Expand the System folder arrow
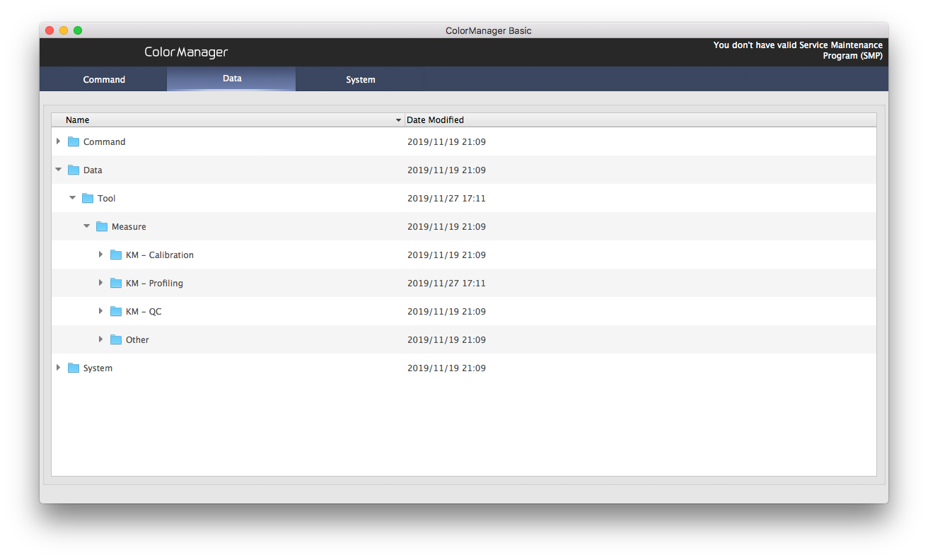The height and width of the screenshot is (560, 928). click(x=58, y=368)
